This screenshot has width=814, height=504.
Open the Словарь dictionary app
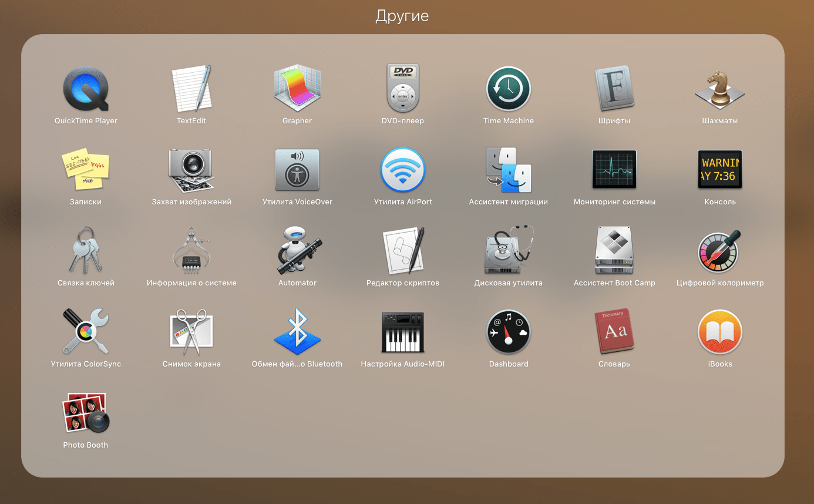click(614, 332)
